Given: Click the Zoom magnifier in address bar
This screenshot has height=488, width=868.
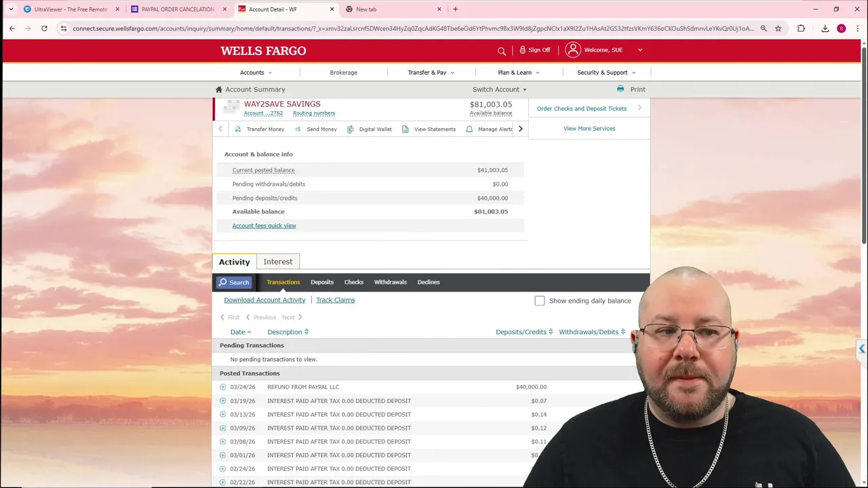Looking at the screenshot, I should click(764, 28).
